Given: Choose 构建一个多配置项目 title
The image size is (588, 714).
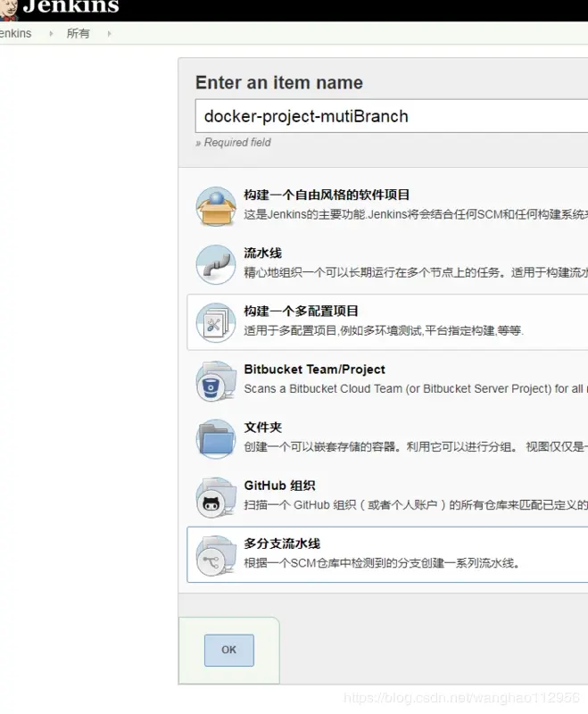Looking at the screenshot, I should 301,311.
